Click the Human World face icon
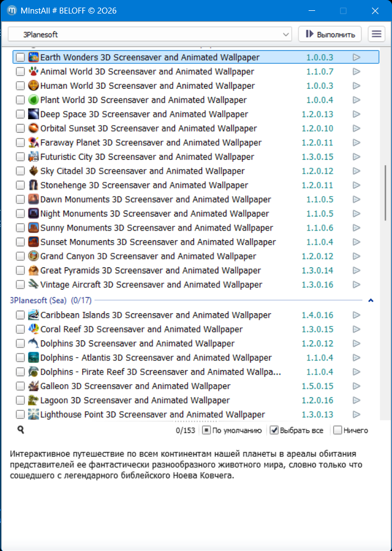This screenshot has height=551, width=392. pyautogui.click(x=34, y=86)
